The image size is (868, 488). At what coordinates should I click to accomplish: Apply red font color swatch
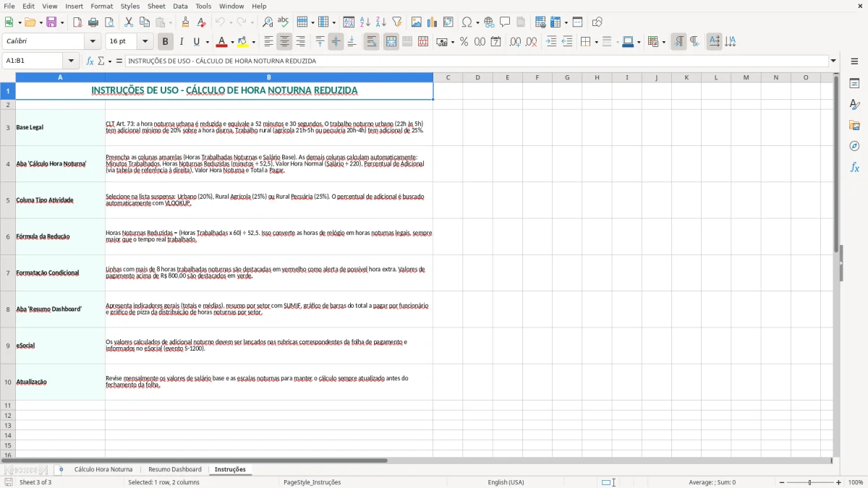click(221, 42)
